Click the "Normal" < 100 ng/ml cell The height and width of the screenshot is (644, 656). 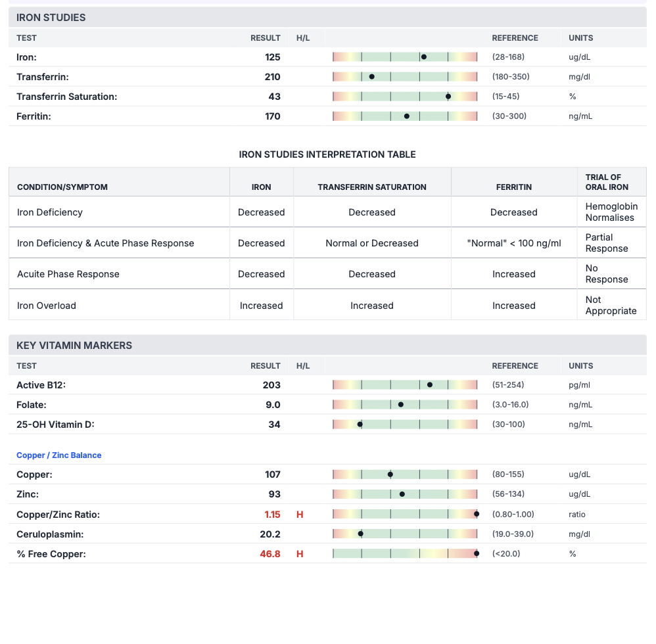click(514, 243)
